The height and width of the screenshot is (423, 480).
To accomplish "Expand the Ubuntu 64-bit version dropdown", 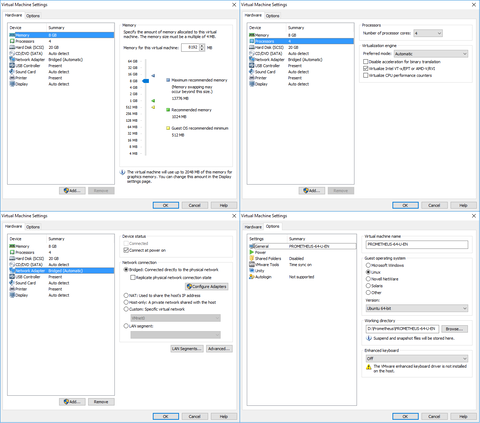I will point(417,308).
